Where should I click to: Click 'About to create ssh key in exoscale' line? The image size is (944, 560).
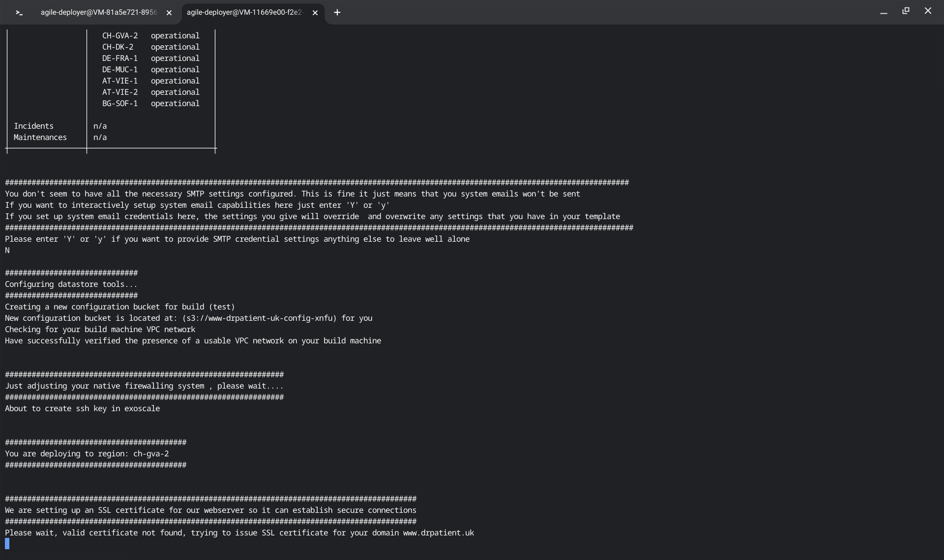point(83,409)
